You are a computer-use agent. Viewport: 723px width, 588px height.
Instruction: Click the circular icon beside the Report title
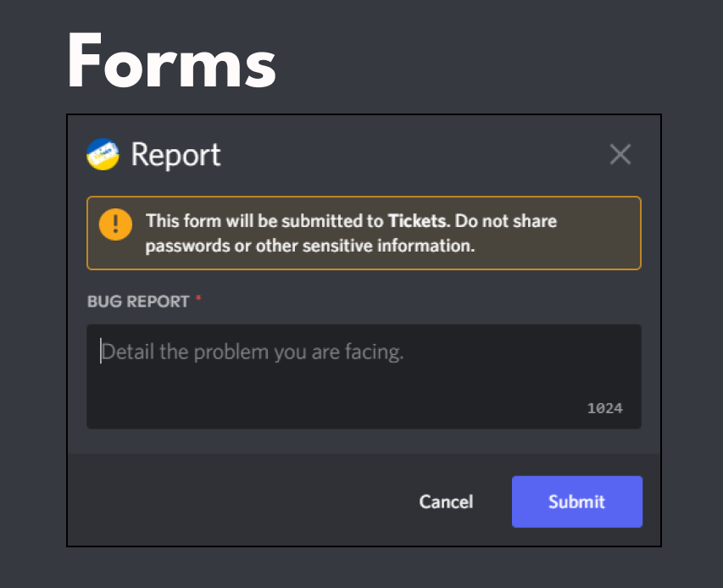[x=103, y=155]
